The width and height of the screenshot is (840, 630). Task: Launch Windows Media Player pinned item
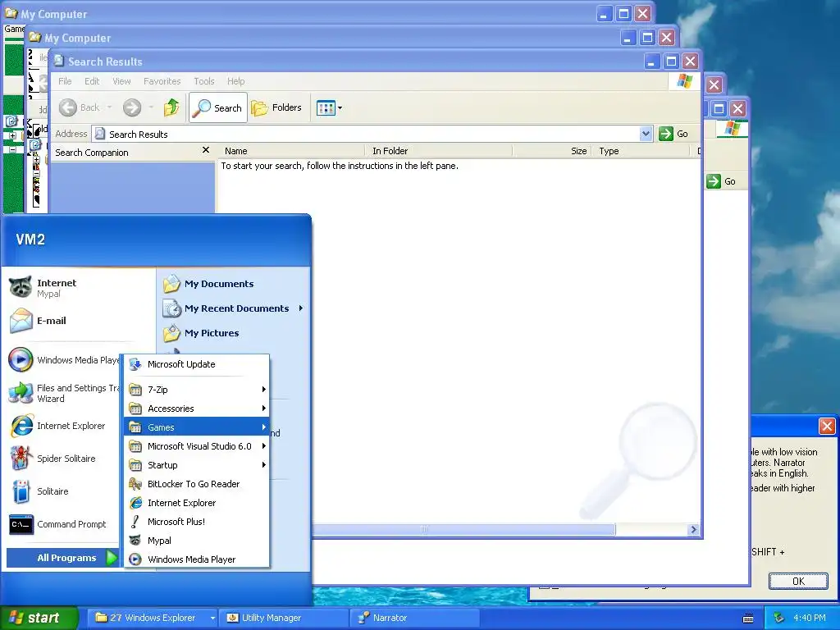[x=63, y=360]
